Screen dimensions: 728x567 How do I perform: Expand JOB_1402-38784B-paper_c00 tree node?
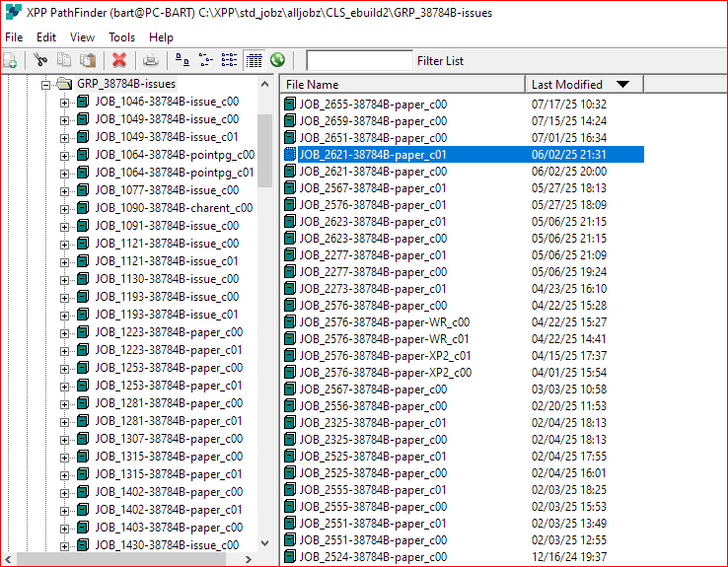click(64, 493)
